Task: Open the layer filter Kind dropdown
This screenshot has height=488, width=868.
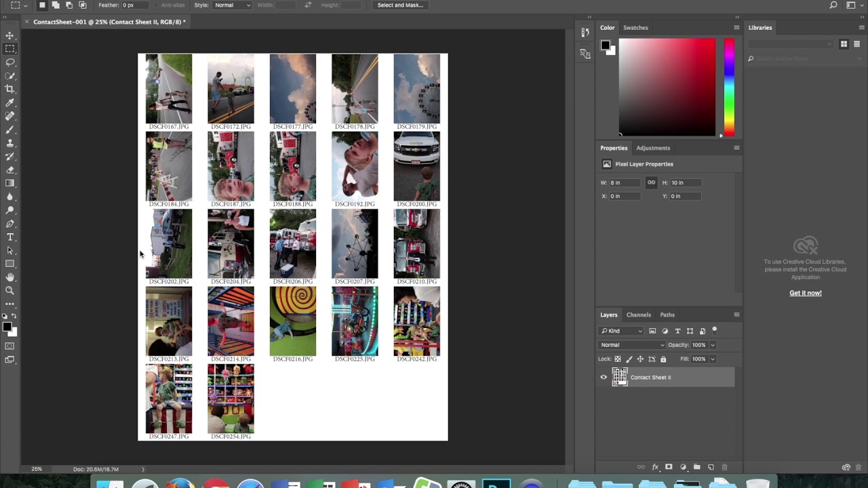Action: pos(622,331)
